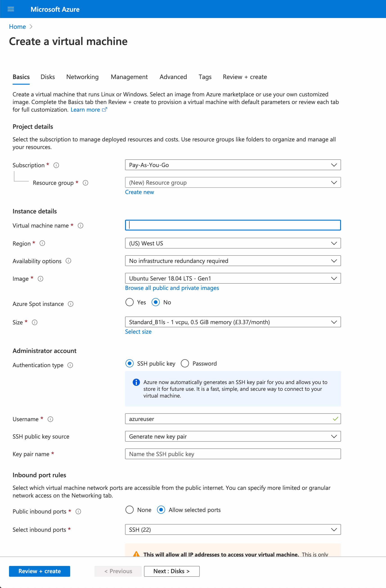The width and height of the screenshot is (386, 588).
Task: Select Yes for Azure Spot instance
Action: pos(130,302)
